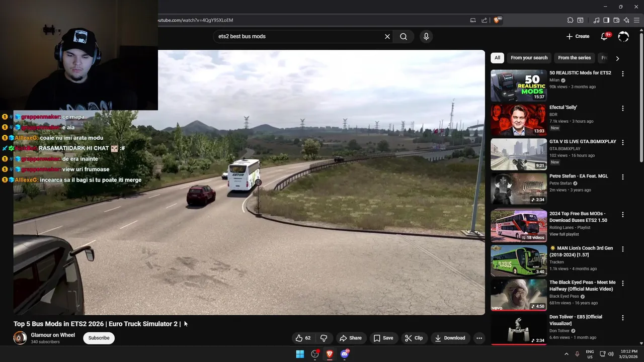The height and width of the screenshot is (362, 644).
Task: Click the browser address bar URL
Action: tap(196, 20)
